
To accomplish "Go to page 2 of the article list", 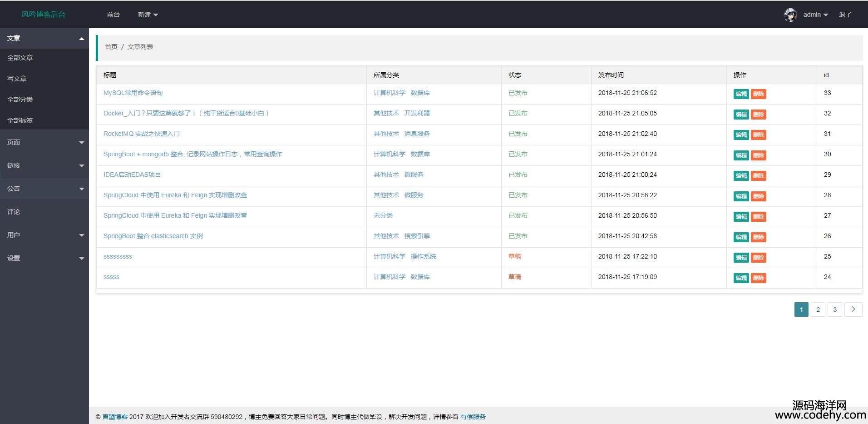I will point(818,309).
